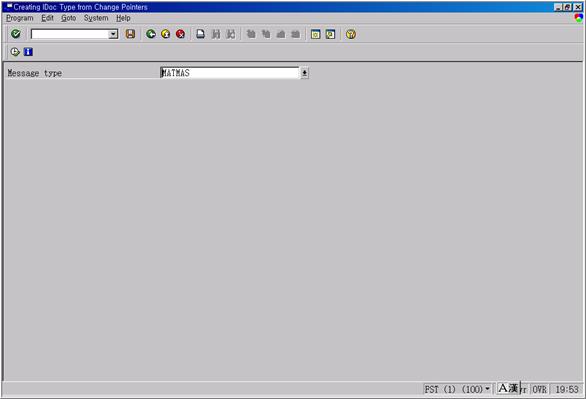Click the Print page icon
This screenshot has height=399, width=586.
pos(201,34)
